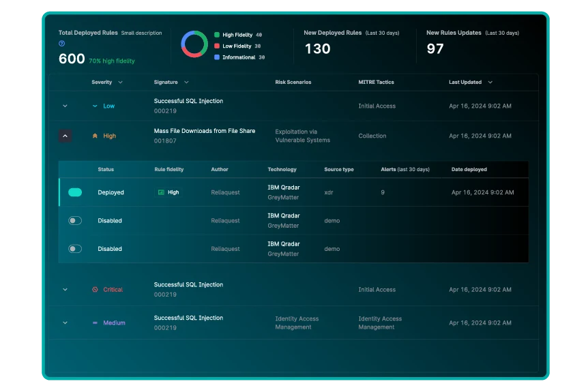Viewport: 588px width, 388px height.
Task: Click the date deployed Apr 16, 2024 9:02 AM
Action: coord(483,192)
